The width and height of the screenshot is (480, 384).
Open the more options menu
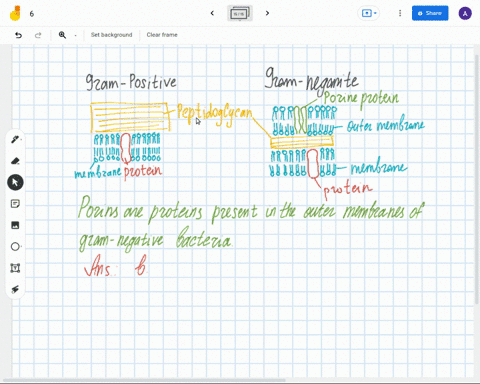click(x=400, y=13)
